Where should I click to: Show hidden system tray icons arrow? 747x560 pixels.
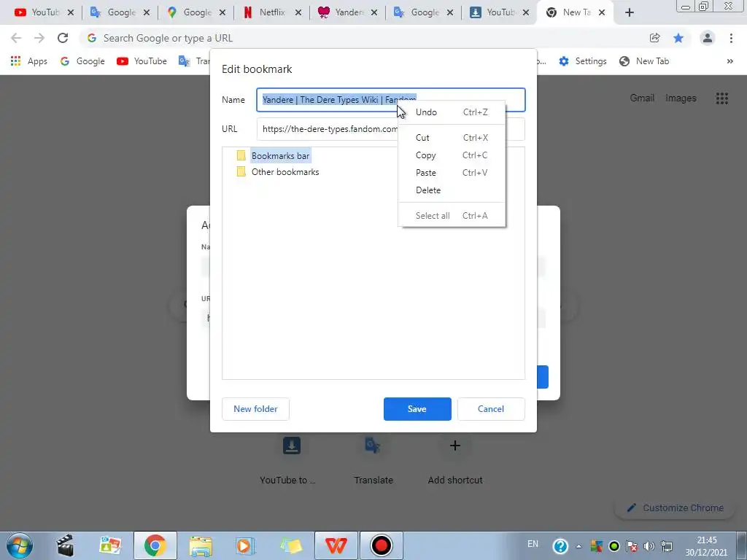[578, 546]
